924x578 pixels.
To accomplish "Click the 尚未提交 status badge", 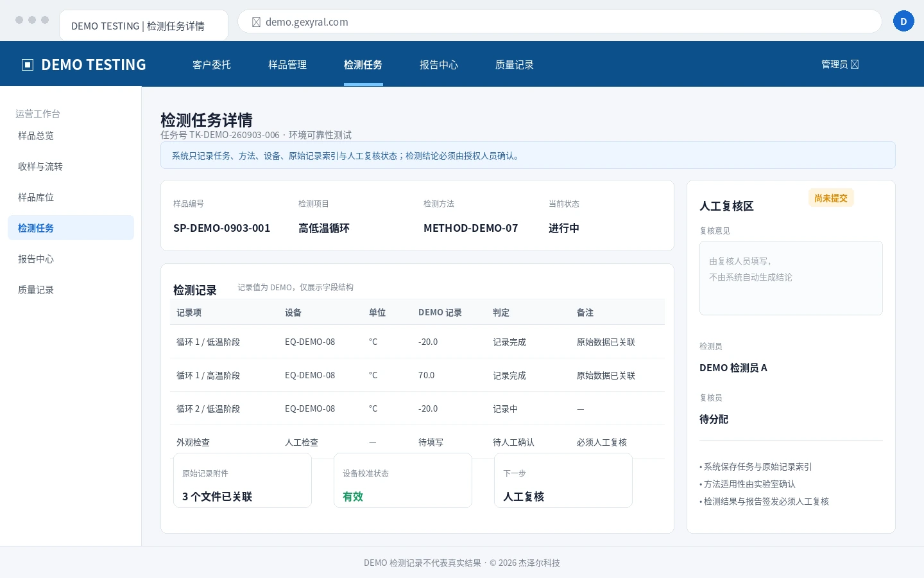I will pyautogui.click(x=831, y=198).
